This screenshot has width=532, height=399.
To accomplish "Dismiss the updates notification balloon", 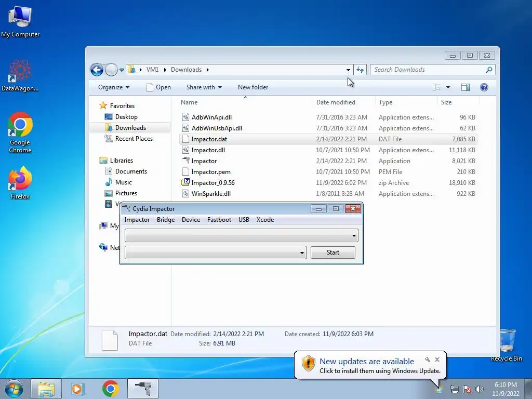I will [x=437, y=360].
